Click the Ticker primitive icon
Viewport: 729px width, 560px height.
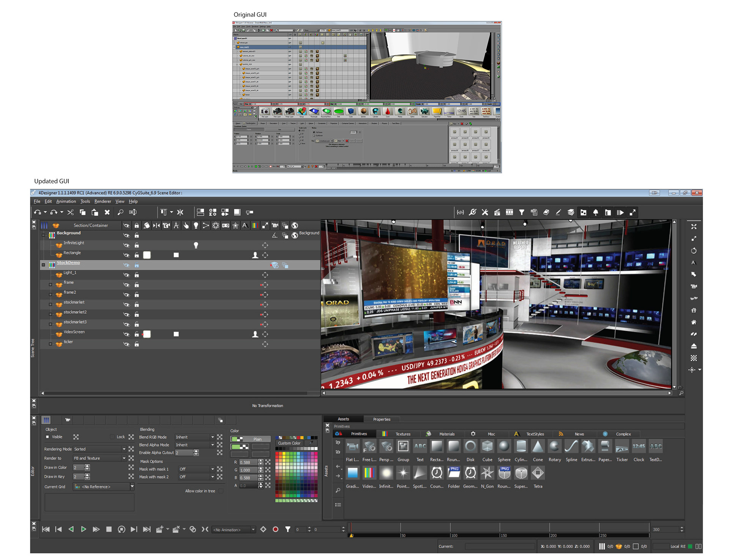pyautogui.click(x=622, y=447)
